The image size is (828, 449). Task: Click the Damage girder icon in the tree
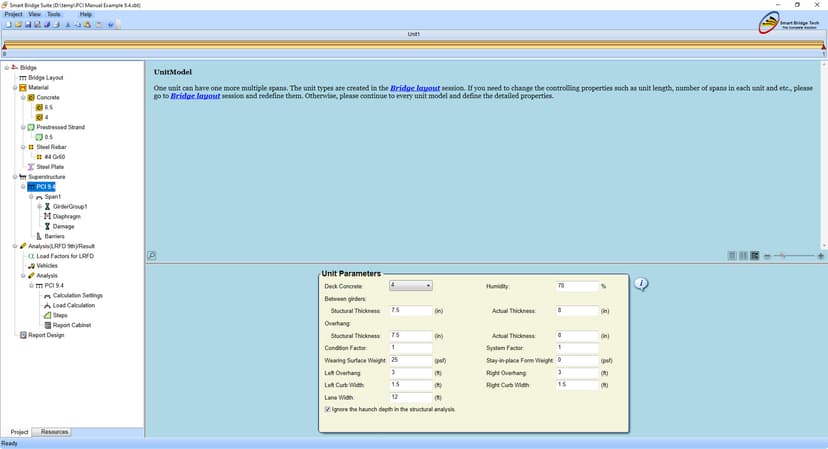coord(47,227)
